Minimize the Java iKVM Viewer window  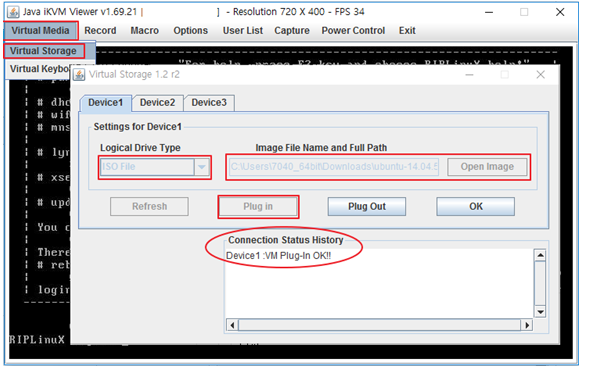[x=489, y=12]
